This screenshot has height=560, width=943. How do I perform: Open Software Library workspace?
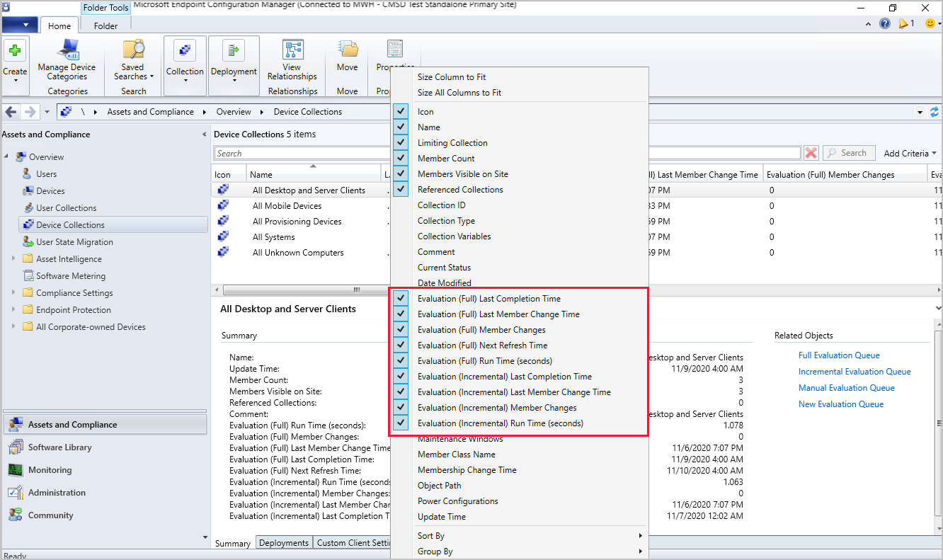point(59,447)
